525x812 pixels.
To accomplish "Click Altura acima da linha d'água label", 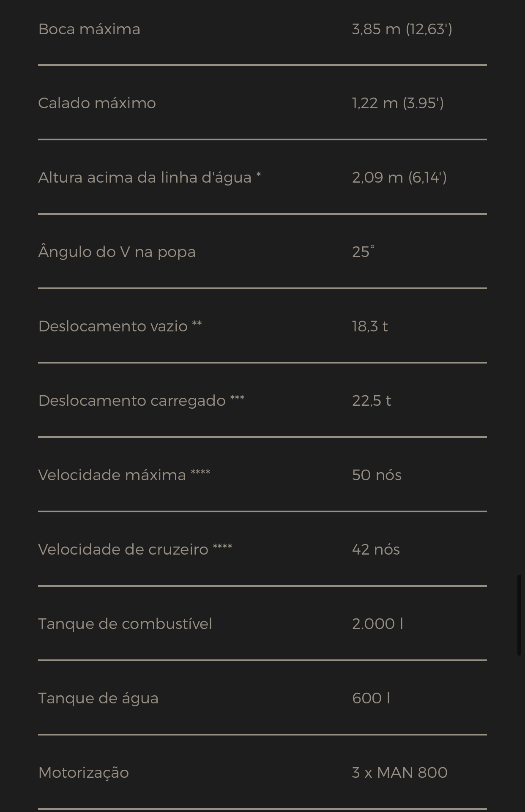I will (x=149, y=178).
